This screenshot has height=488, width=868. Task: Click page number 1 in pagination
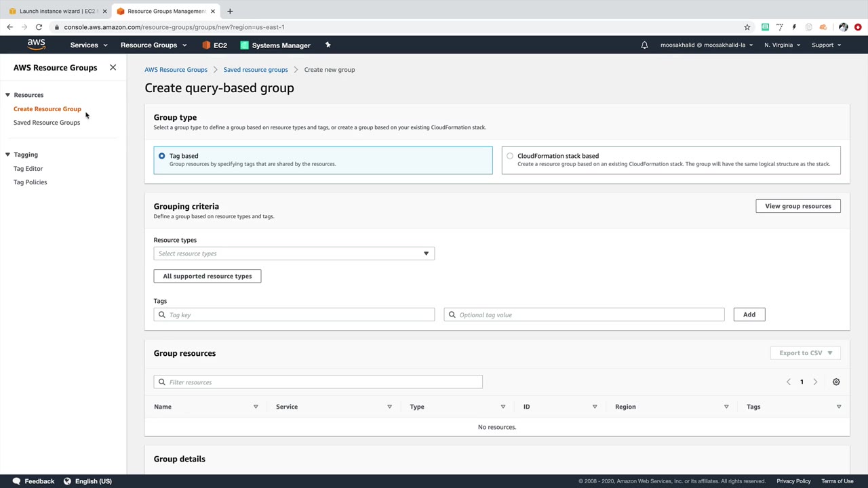click(802, 382)
